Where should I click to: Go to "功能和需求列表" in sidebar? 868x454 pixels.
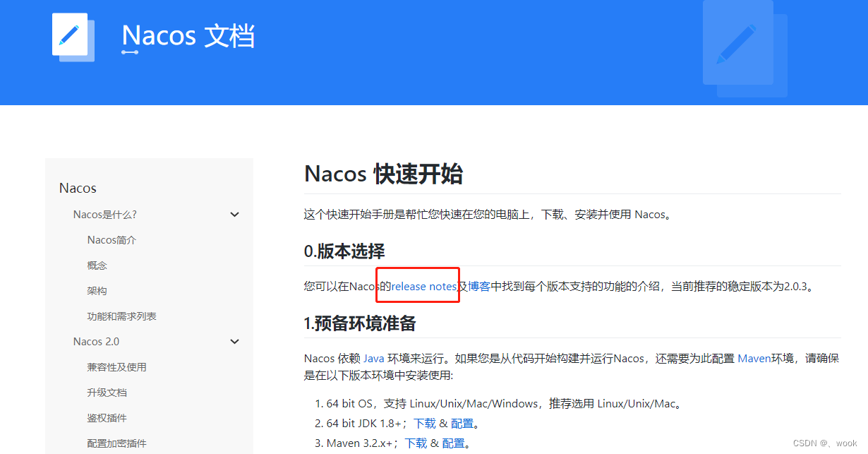pos(121,316)
